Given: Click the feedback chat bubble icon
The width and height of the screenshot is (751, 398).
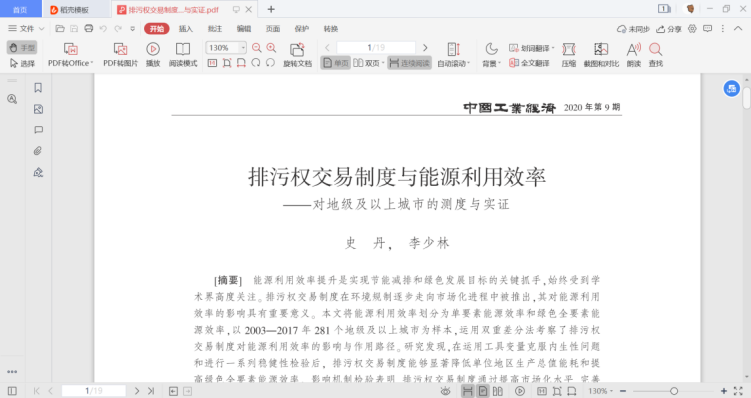Looking at the screenshot, I should 707,29.
